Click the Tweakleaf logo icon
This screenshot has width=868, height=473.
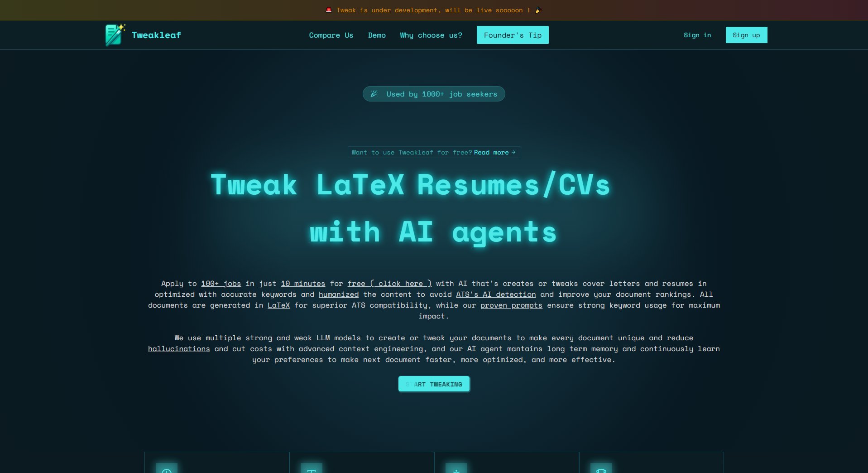click(x=115, y=35)
